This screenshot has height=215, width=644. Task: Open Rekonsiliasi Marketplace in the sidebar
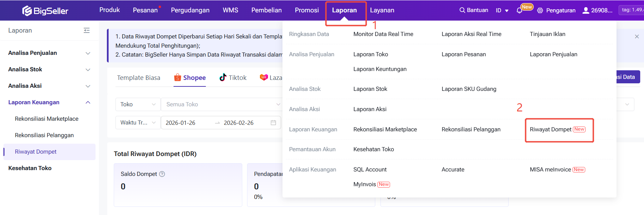(x=46, y=119)
